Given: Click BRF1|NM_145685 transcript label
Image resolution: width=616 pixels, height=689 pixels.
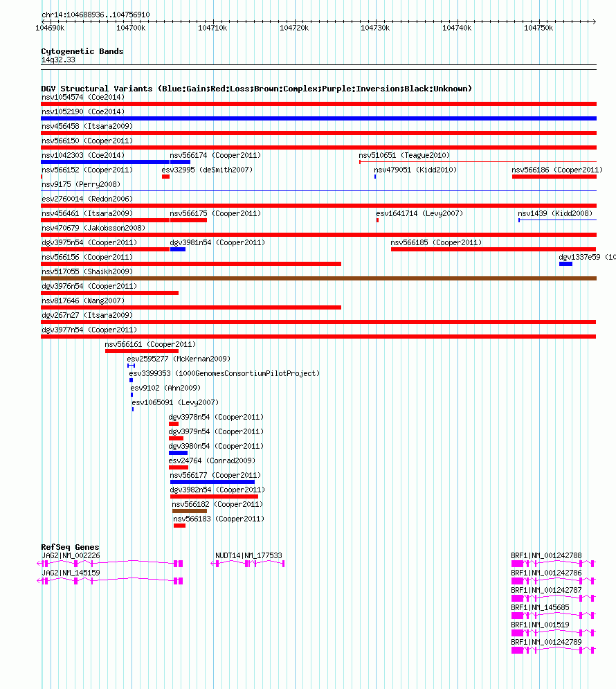Looking at the screenshot, I should click(x=540, y=607).
